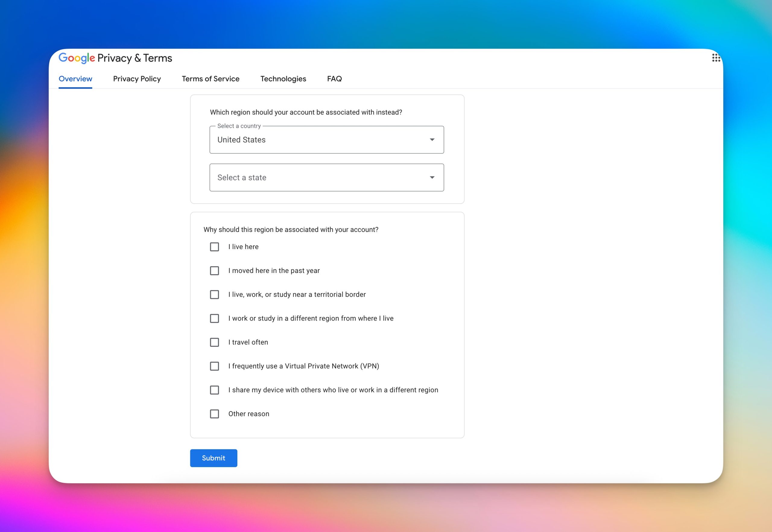Click the country dropdown arrow
Screen dimensions: 772x532
[432, 140]
